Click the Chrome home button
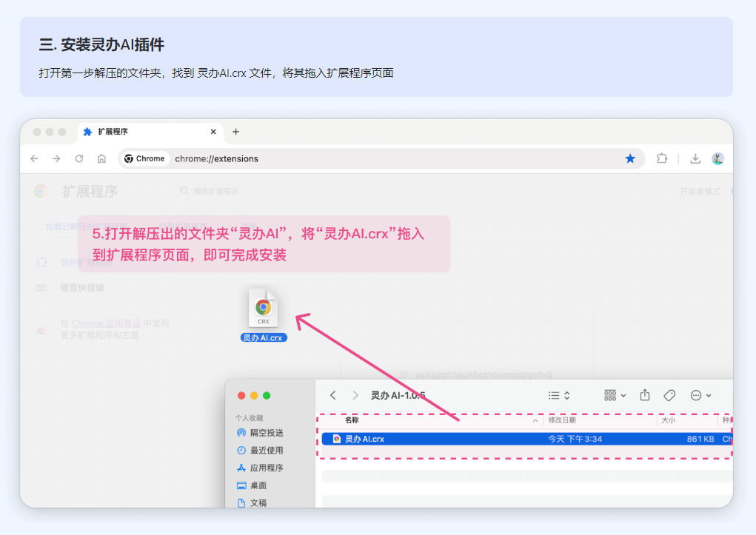Image resolution: width=756 pixels, height=535 pixels. (x=101, y=158)
